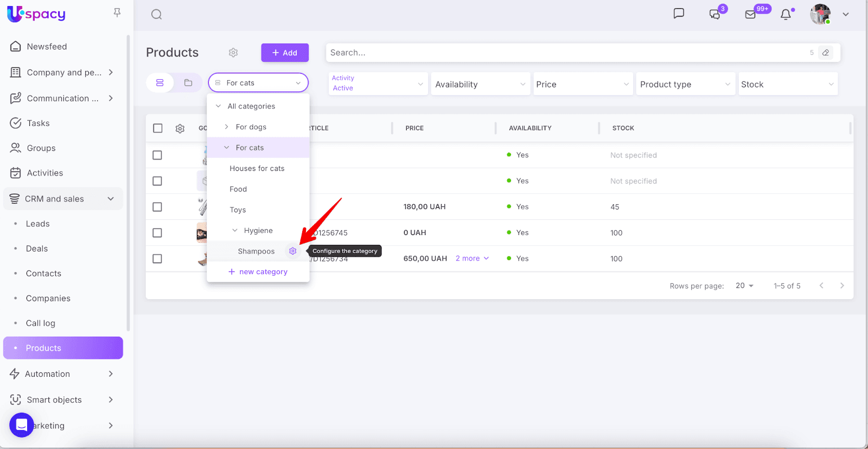Pin the sidebar using the pin icon
The height and width of the screenshot is (449, 868).
pos(117,12)
